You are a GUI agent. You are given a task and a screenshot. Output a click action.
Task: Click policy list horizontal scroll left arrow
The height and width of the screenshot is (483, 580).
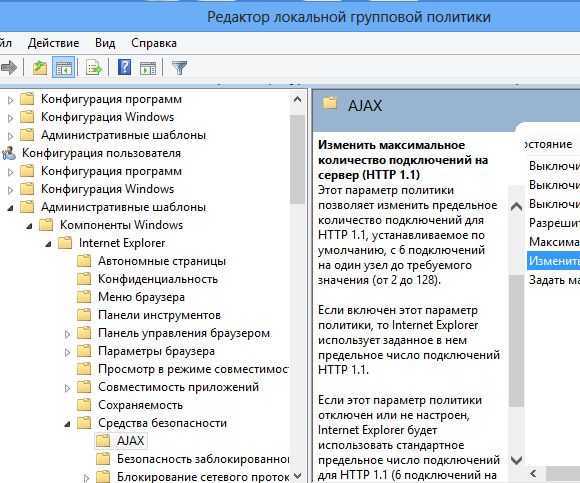(x=533, y=474)
